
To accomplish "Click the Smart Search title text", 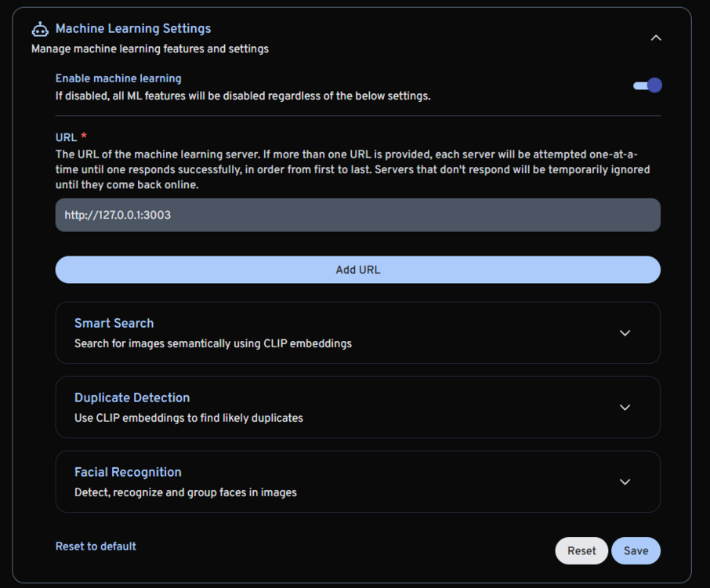I will tap(114, 323).
